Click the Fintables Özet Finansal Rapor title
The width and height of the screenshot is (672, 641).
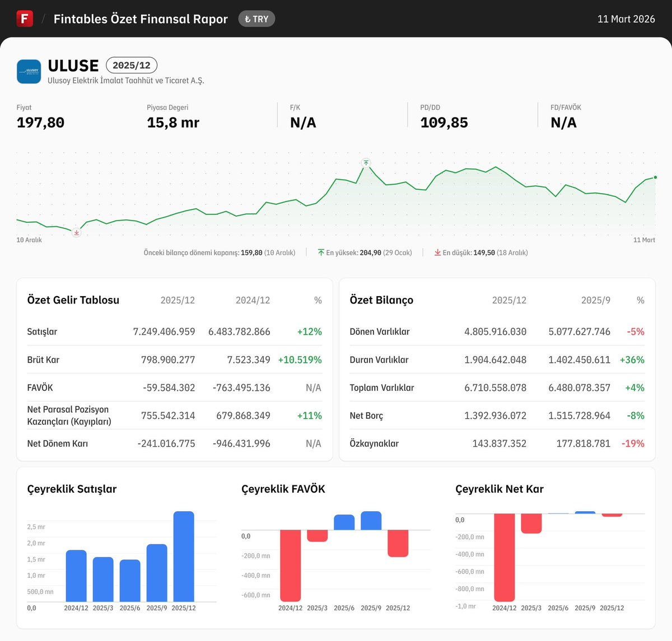(141, 19)
